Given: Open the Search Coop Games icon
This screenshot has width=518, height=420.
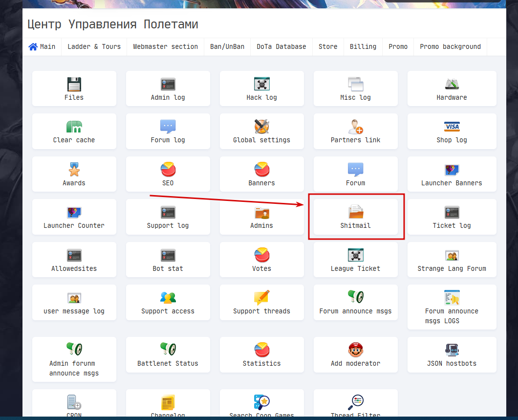Looking at the screenshot, I should (x=261, y=402).
